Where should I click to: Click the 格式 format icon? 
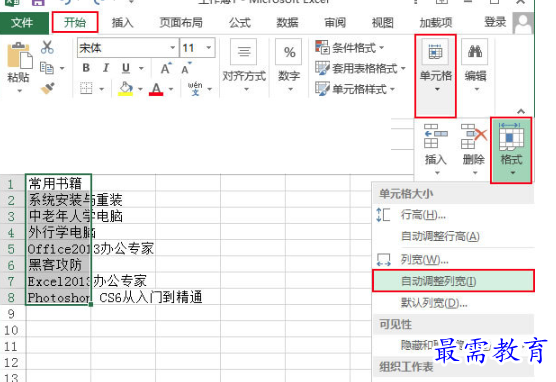(x=511, y=150)
